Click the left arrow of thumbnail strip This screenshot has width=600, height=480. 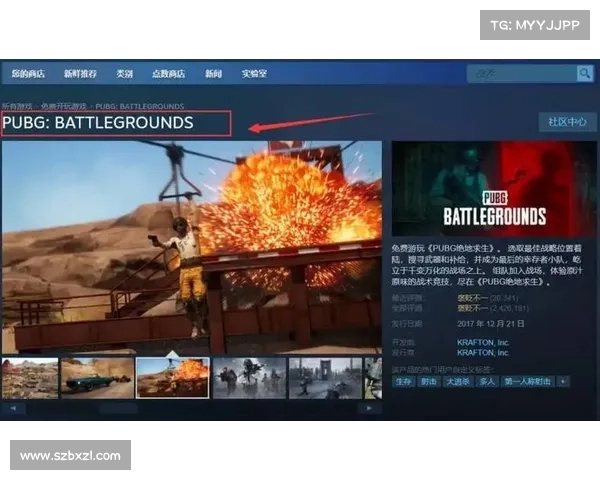click(13, 408)
